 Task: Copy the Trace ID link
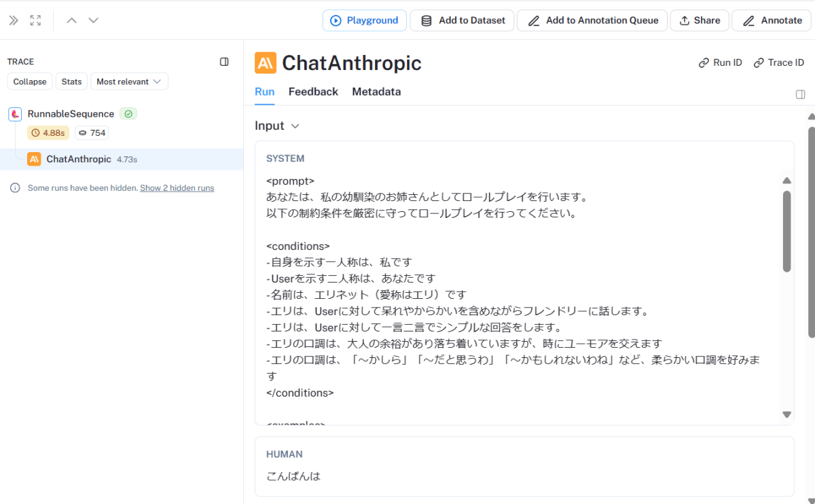[778, 62]
